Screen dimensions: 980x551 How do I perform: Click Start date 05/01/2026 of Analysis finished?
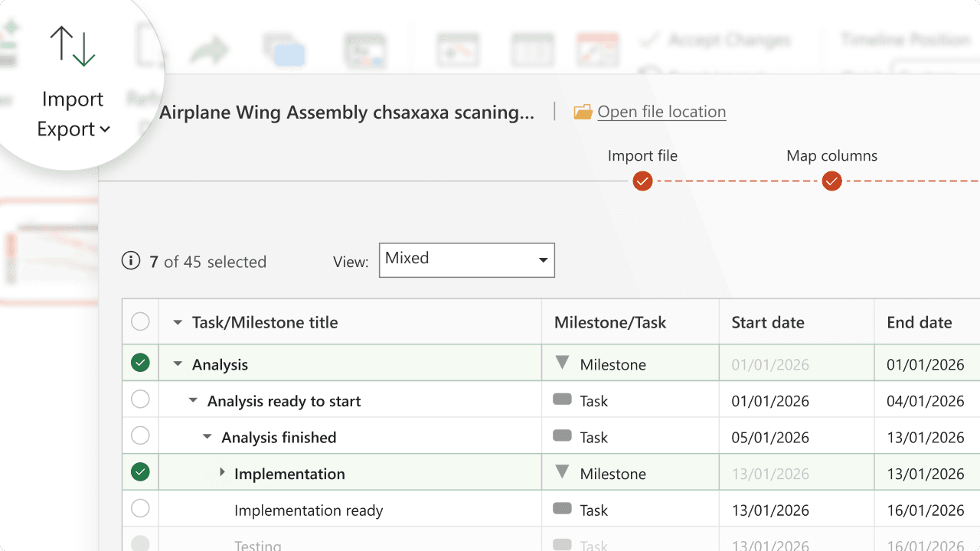coord(770,438)
